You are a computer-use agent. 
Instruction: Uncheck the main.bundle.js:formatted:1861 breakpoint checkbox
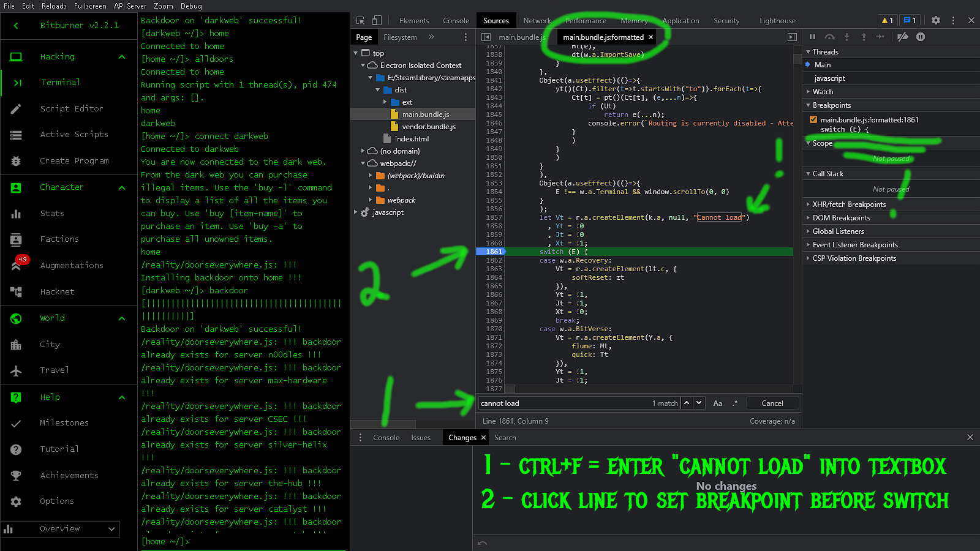[x=813, y=120]
